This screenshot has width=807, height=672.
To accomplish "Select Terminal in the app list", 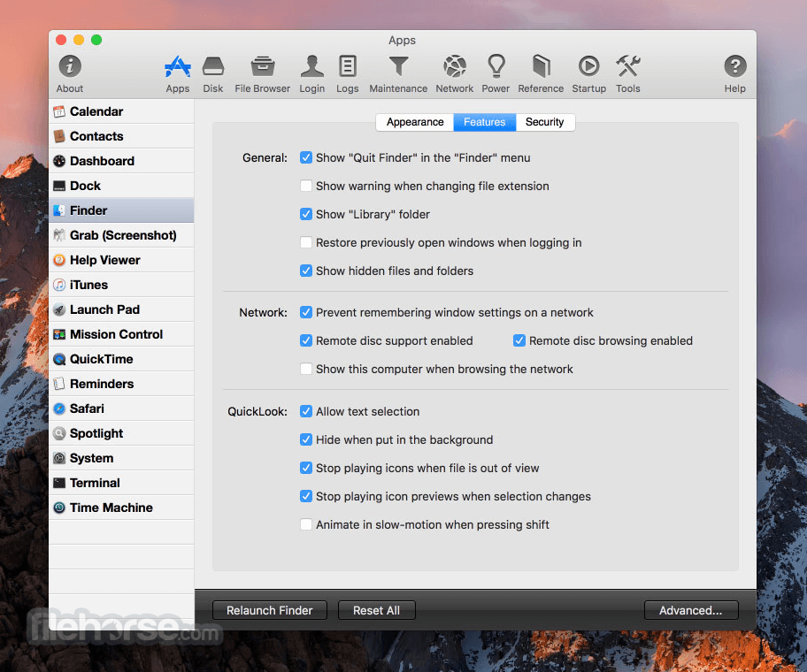I will click(121, 483).
